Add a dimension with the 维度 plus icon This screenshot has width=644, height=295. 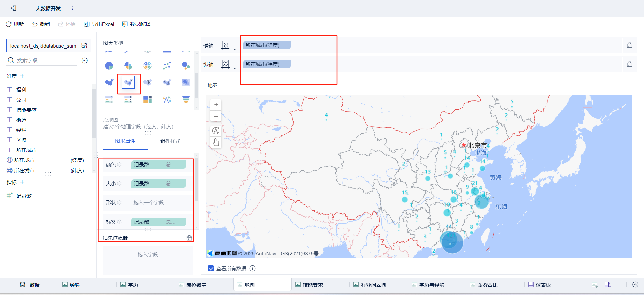pyautogui.click(x=22, y=76)
